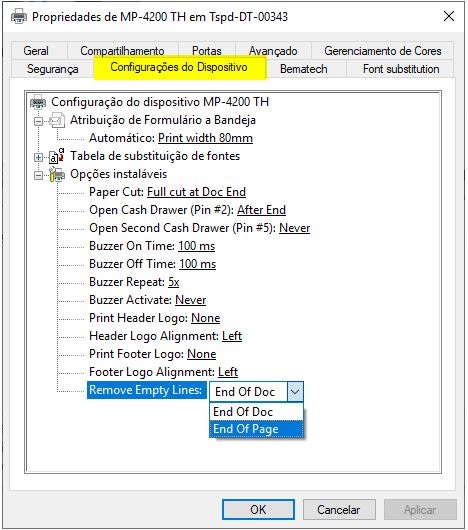Collapse the Atribuição de Formulário a Bandeja node
This screenshot has height=530, width=468.
[39, 121]
